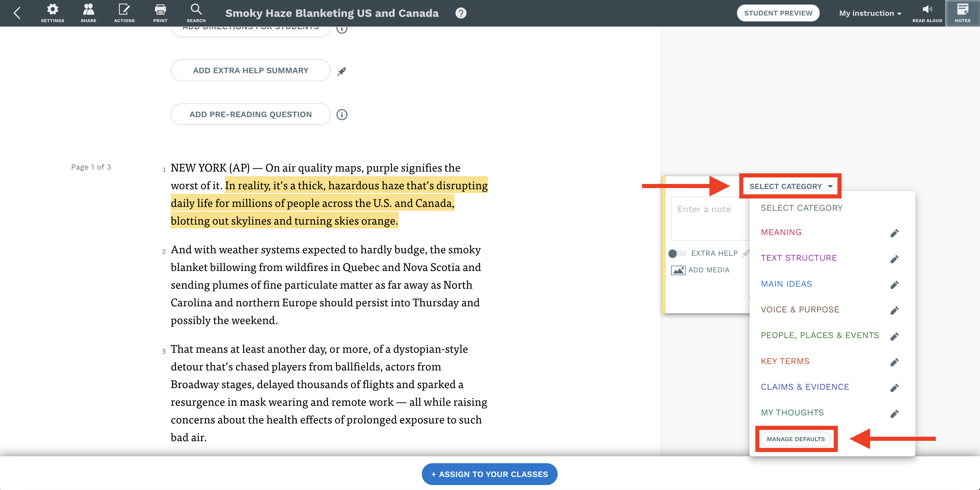Open the Search magnifier icon

(196, 13)
